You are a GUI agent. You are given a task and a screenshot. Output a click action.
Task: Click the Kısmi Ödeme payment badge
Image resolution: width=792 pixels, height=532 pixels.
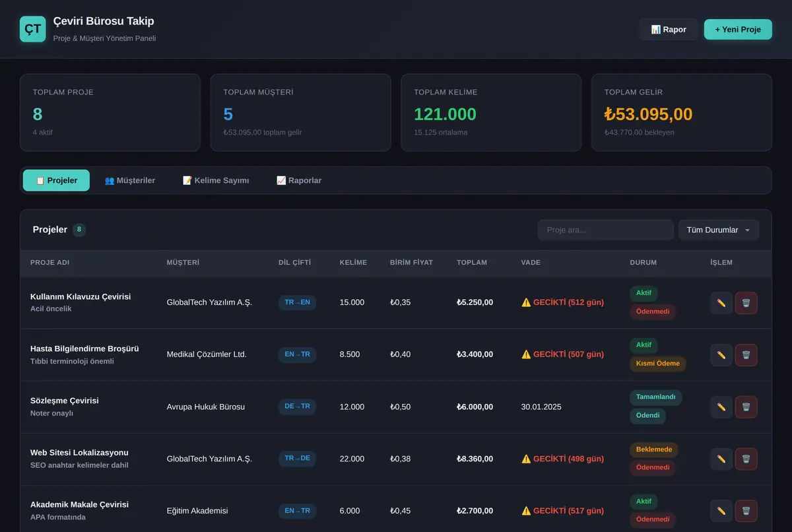pos(658,364)
